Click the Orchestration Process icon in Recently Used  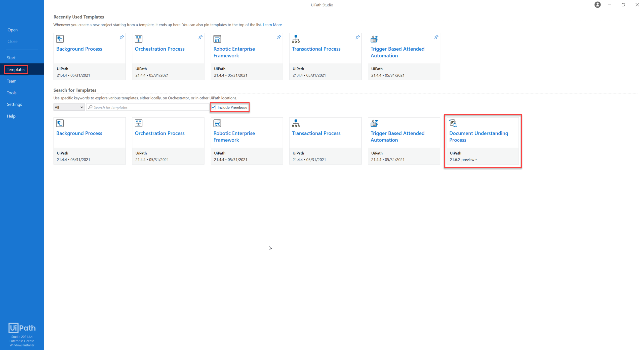[x=139, y=39]
